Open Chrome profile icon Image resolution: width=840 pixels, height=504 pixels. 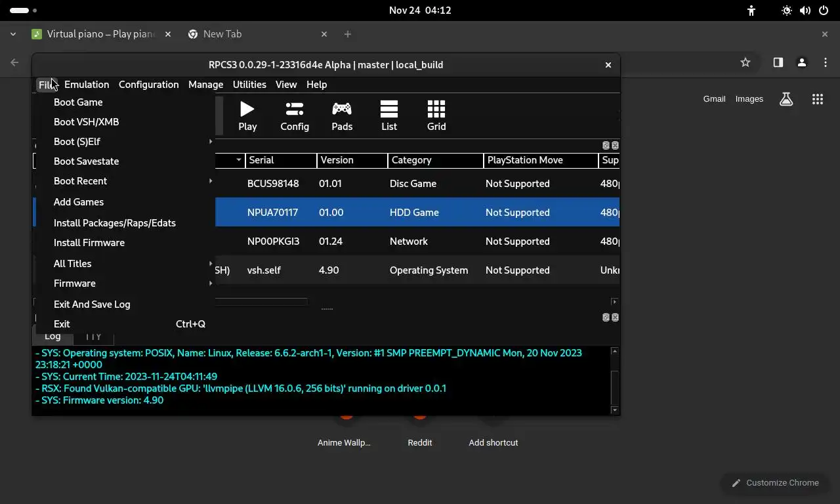click(801, 62)
